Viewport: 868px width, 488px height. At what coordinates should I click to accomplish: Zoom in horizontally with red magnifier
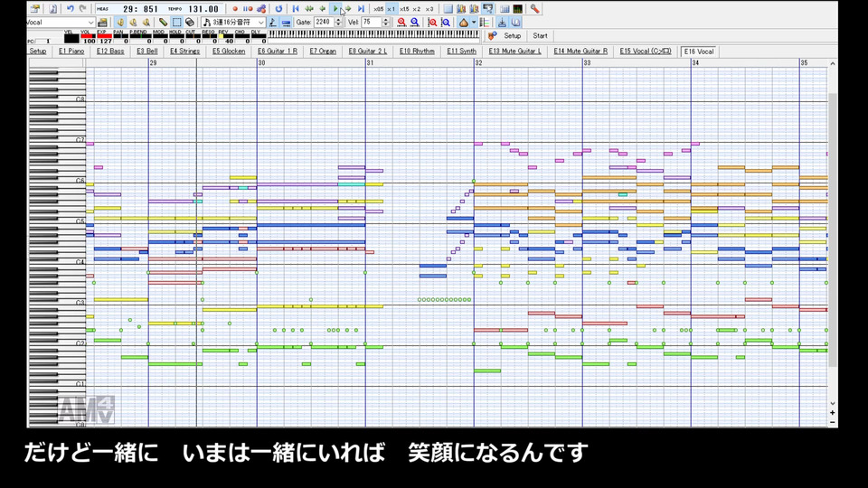pyautogui.click(x=401, y=22)
